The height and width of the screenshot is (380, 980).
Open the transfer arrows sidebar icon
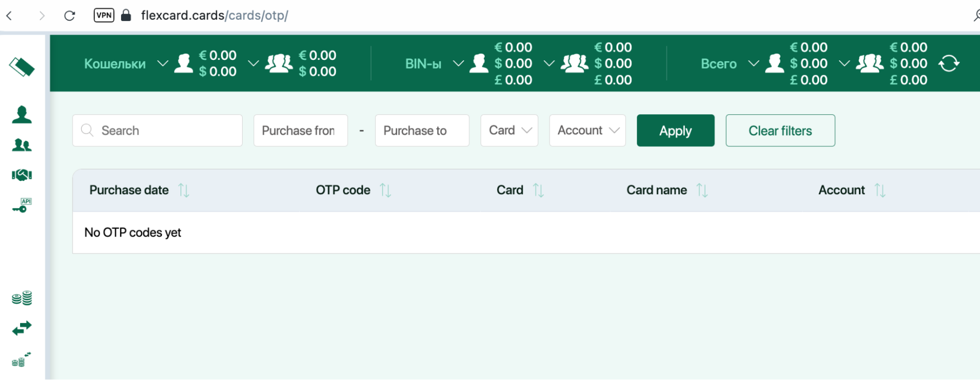point(22,328)
